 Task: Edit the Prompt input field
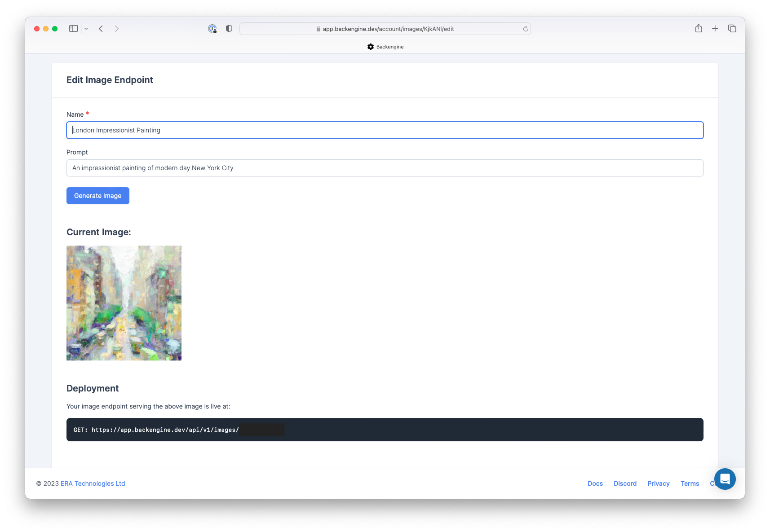[x=385, y=168]
